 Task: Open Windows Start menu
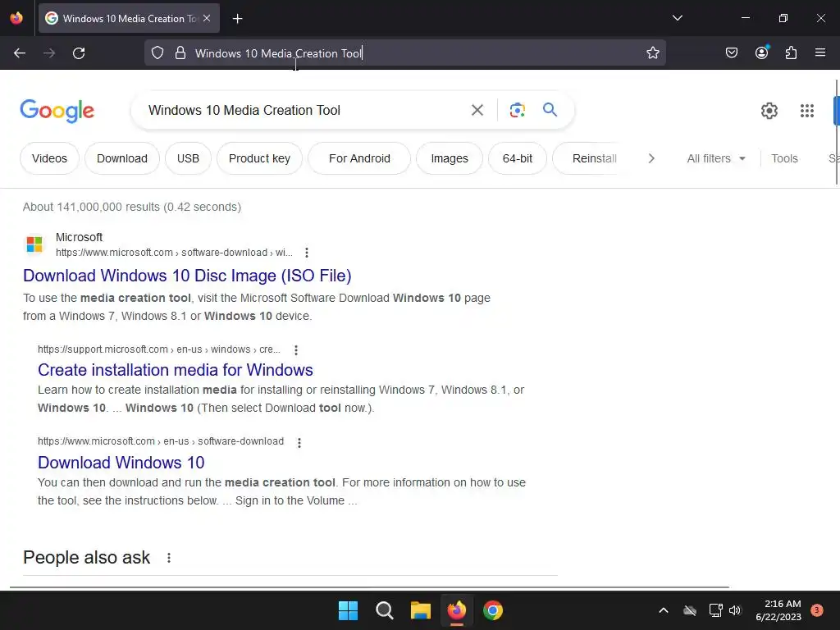(348, 610)
